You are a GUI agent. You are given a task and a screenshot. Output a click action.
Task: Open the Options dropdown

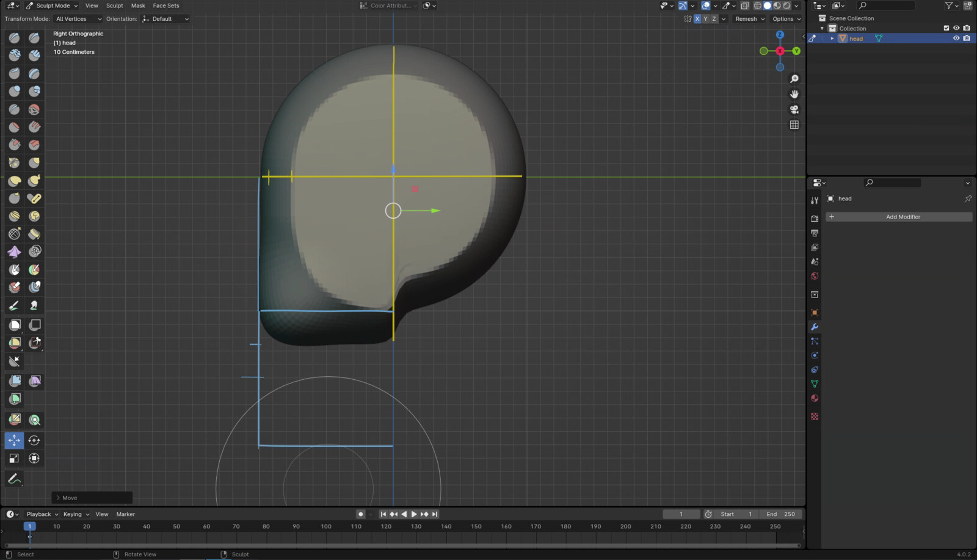[x=786, y=19]
